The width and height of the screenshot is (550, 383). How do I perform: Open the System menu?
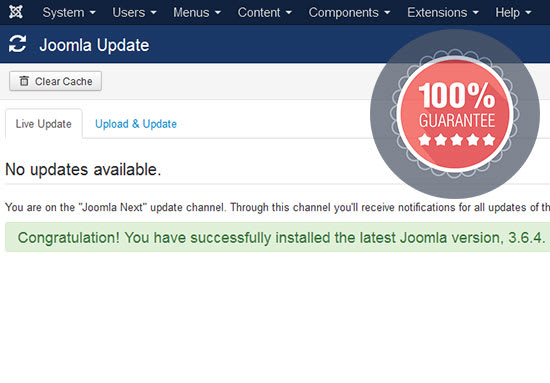coord(69,13)
